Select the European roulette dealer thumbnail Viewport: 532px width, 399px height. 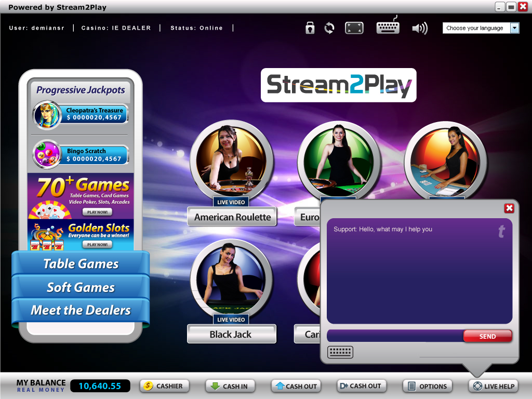pos(339,159)
